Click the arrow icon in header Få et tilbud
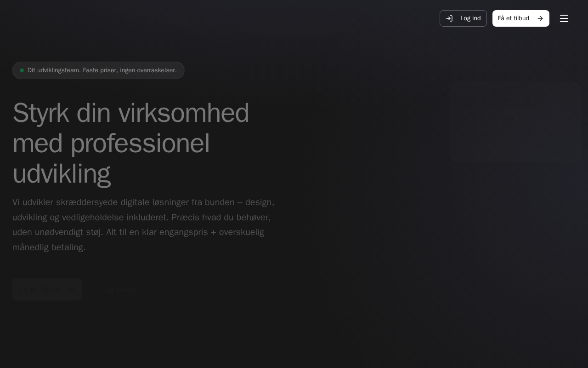Image resolution: width=588 pixels, height=368 pixels. coord(540,18)
